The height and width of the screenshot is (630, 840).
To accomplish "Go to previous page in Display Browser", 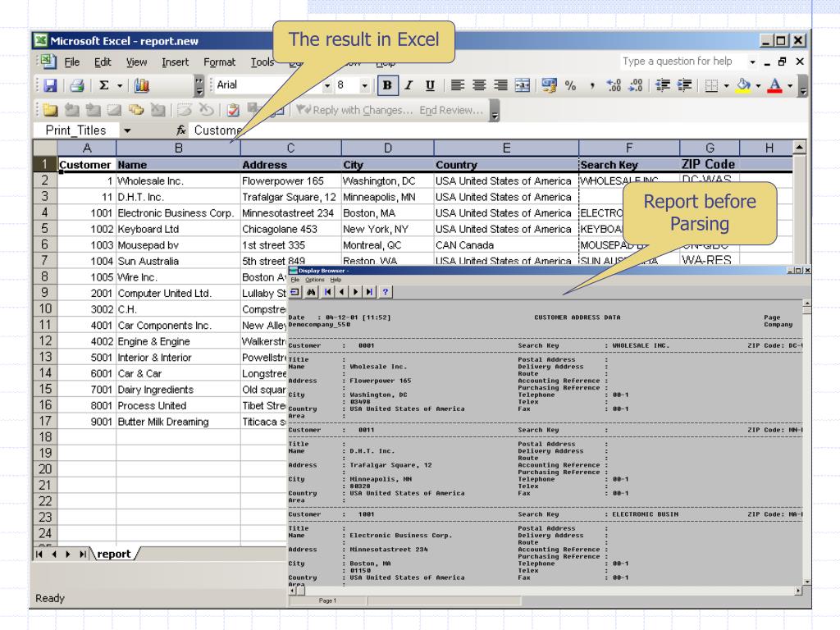I will 342,292.
